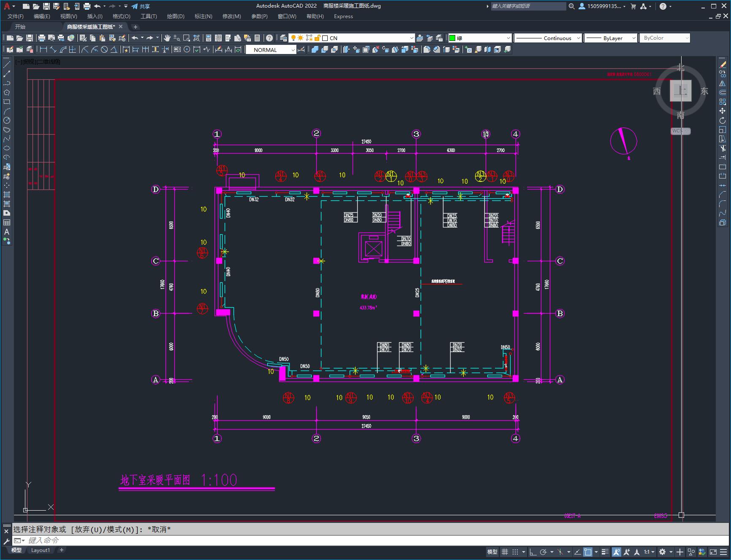The image size is (731, 560).
Task: Select the Trim tool on right toolbar
Action: click(x=723, y=149)
